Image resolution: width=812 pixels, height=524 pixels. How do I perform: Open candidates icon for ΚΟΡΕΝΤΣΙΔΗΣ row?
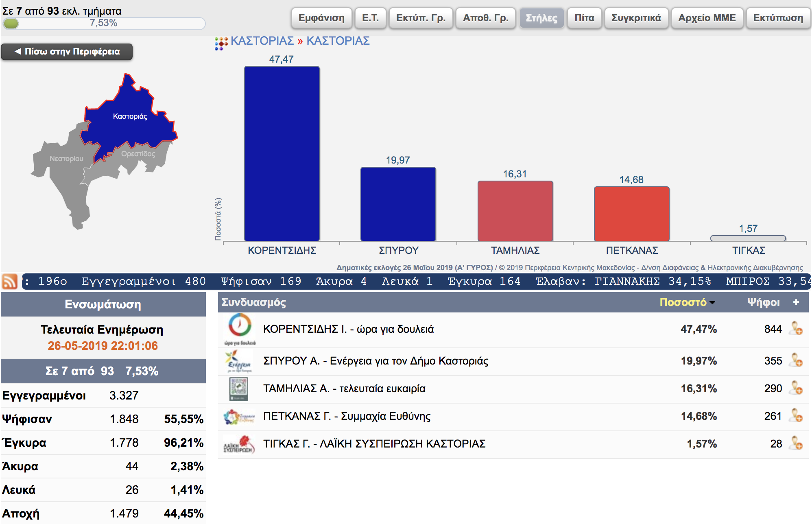click(795, 329)
